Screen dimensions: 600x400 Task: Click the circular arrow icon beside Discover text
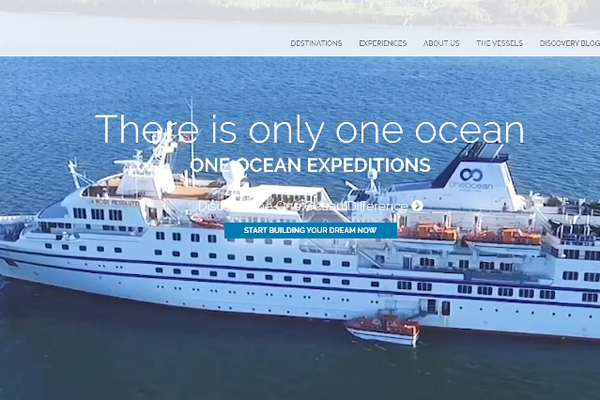pyautogui.click(x=417, y=206)
